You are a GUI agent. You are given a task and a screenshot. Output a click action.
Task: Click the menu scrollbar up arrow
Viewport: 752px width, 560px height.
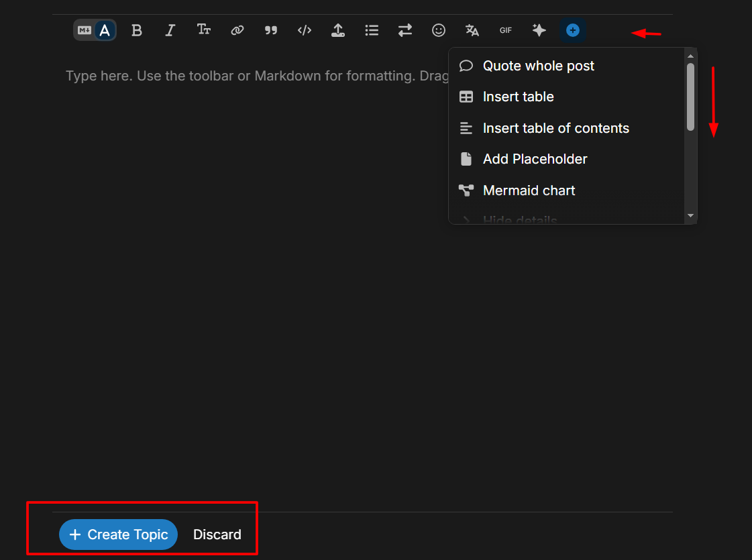(690, 56)
